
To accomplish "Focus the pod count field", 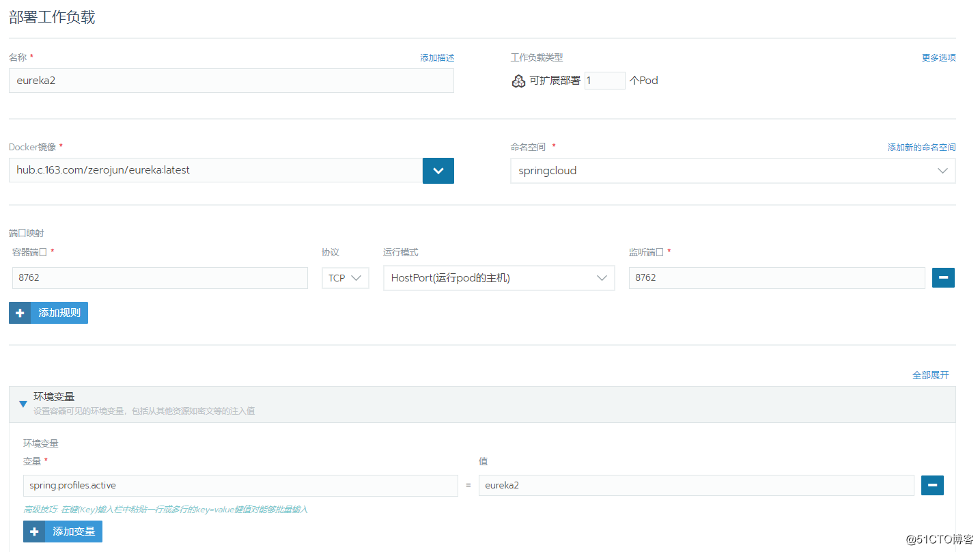I will coord(605,81).
